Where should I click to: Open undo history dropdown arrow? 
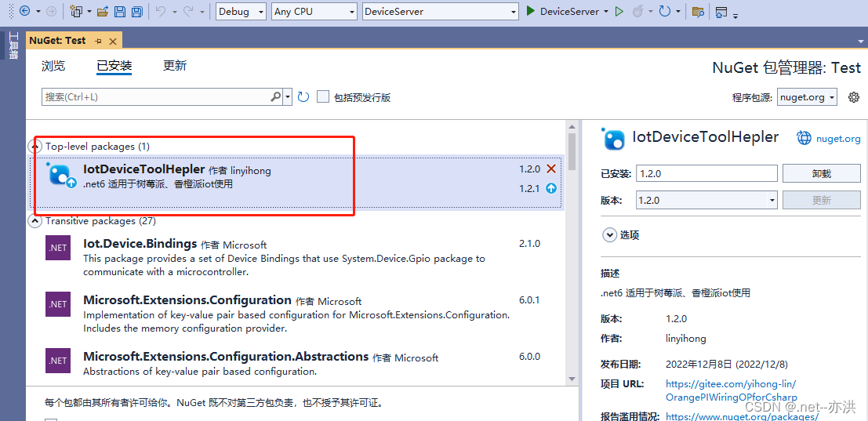pyautogui.click(x=174, y=12)
